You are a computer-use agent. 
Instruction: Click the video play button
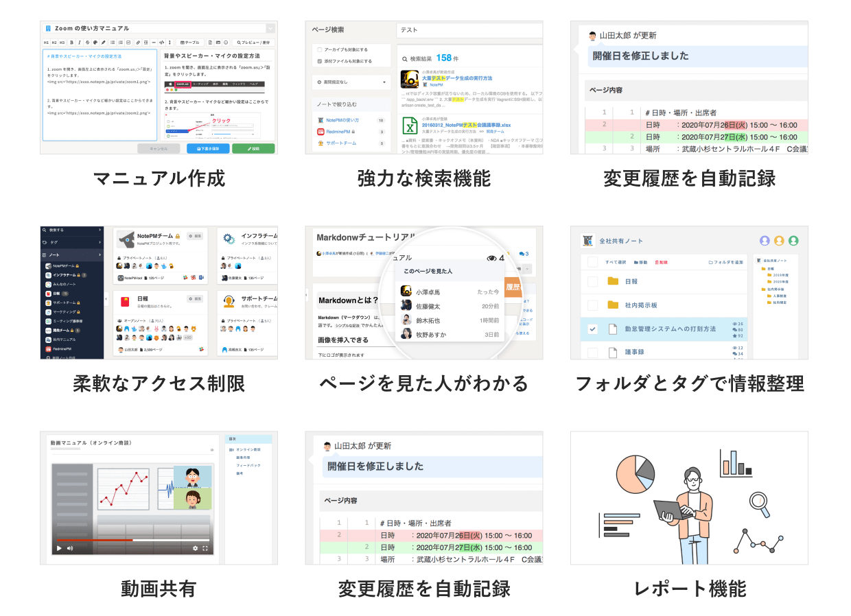(59, 548)
